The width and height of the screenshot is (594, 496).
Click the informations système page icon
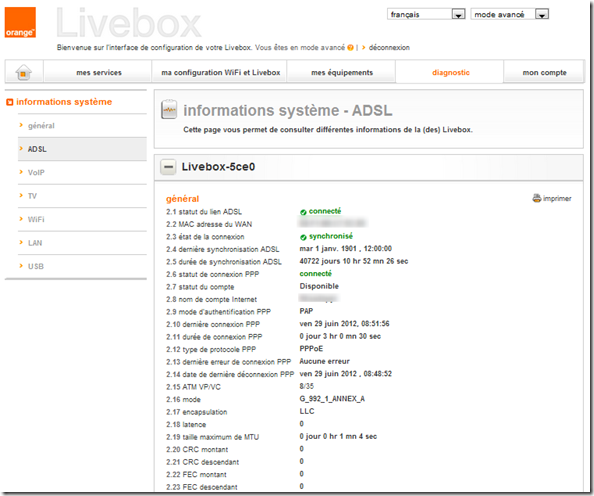point(169,110)
